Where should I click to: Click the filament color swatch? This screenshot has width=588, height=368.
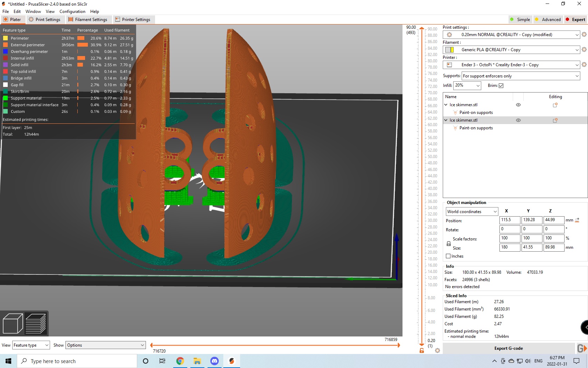pyautogui.click(x=449, y=50)
